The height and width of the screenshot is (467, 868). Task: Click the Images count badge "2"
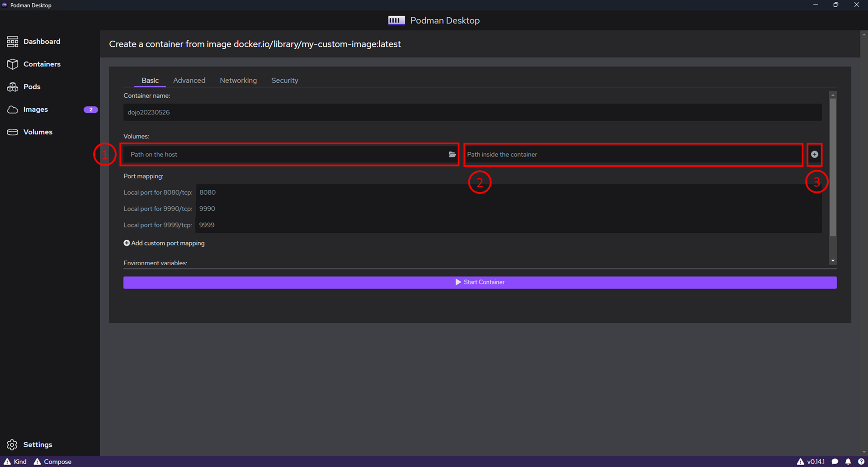click(x=91, y=110)
